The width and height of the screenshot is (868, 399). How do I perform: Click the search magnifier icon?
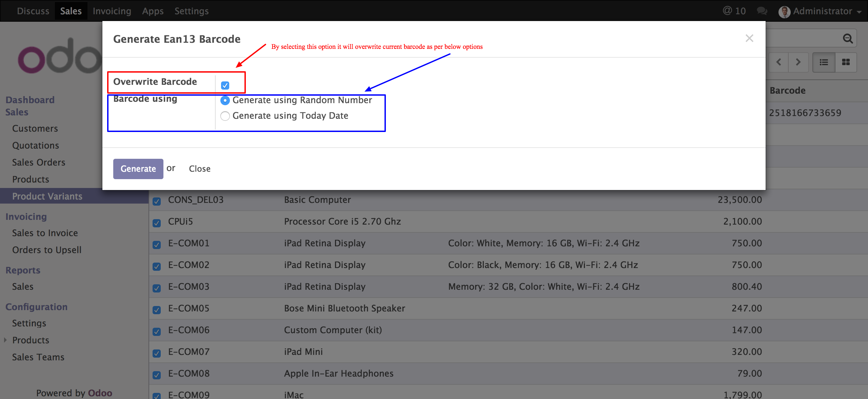pyautogui.click(x=848, y=39)
